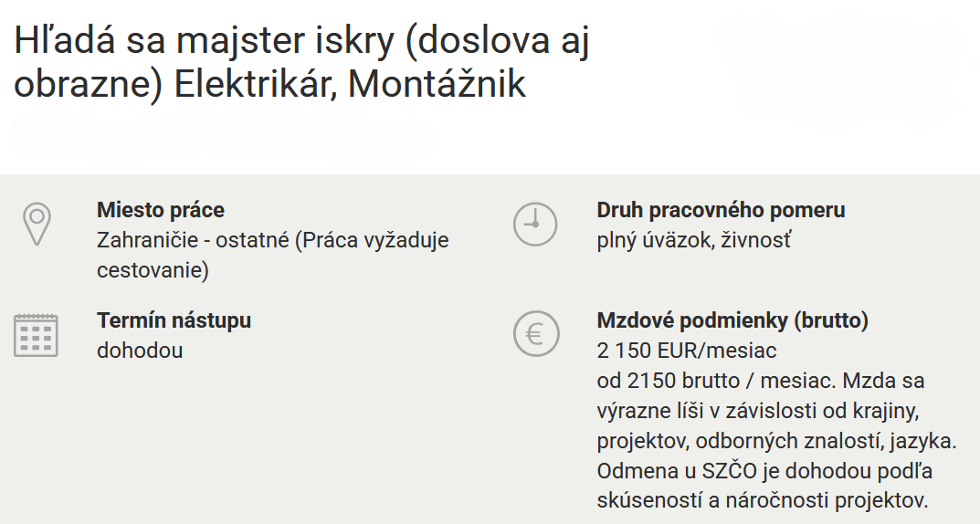Screen dimensions: 980x524
Task: Click the word 'Montážnik' in the heading
Action: tap(437, 85)
